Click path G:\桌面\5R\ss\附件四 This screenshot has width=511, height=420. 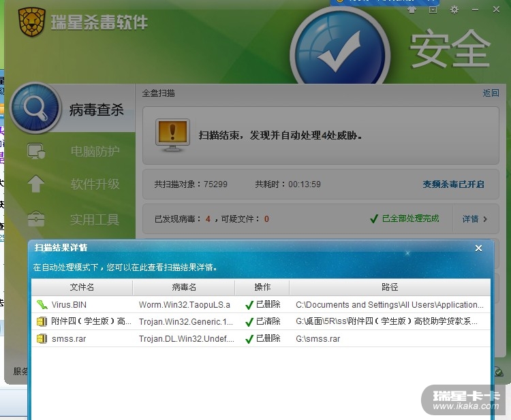coord(386,322)
